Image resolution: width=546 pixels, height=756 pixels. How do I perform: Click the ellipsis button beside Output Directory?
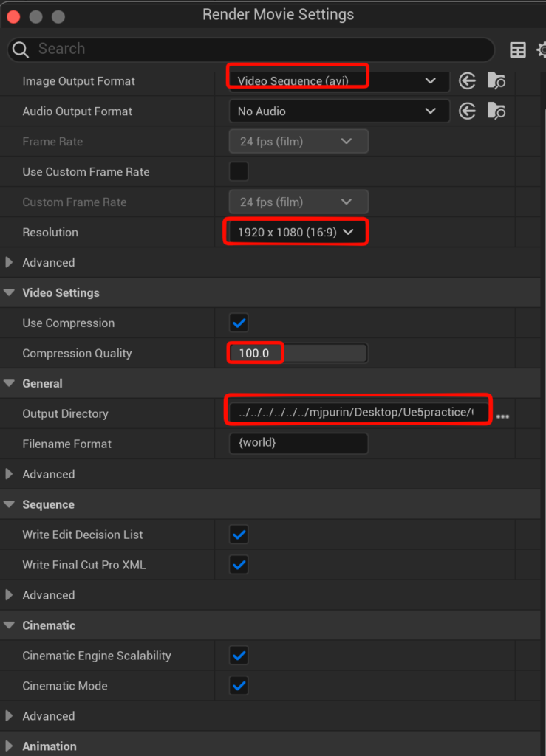click(502, 416)
